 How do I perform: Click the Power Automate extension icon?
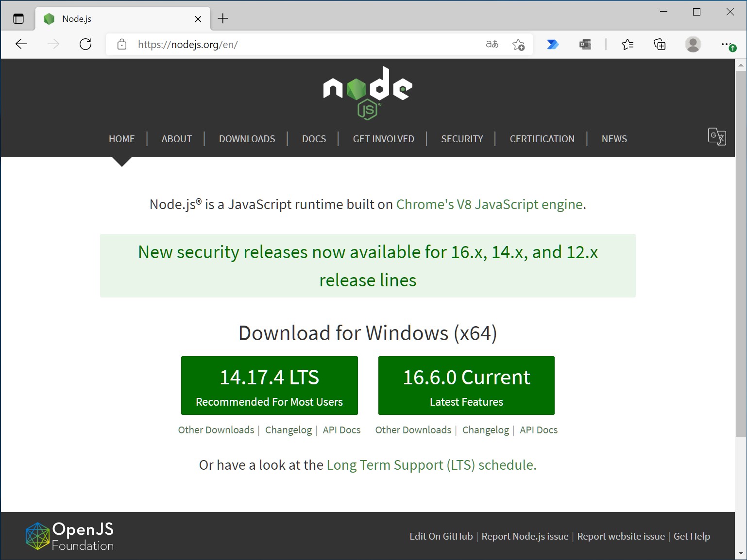point(552,44)
